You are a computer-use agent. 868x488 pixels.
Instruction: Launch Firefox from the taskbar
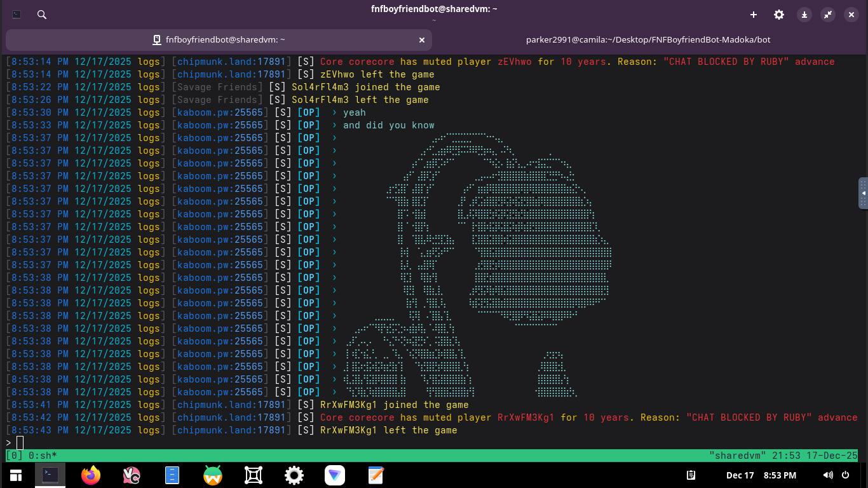(x=91, y=475)
